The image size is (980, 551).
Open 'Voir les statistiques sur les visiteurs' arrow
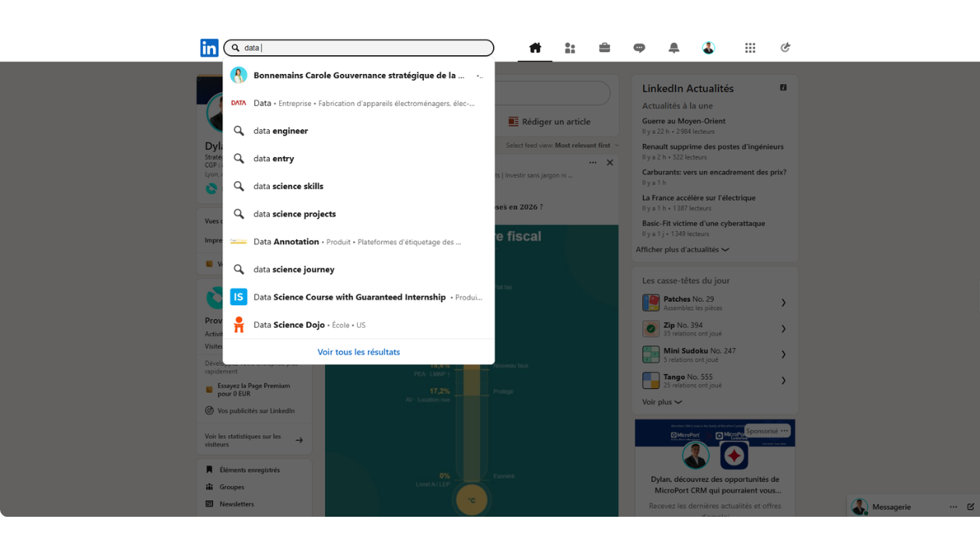299,440
